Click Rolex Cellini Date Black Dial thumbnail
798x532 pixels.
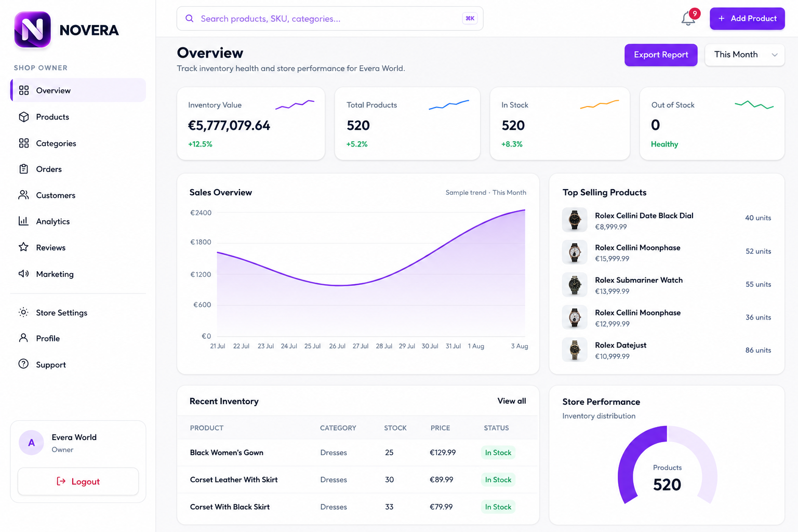coord(575,220)
